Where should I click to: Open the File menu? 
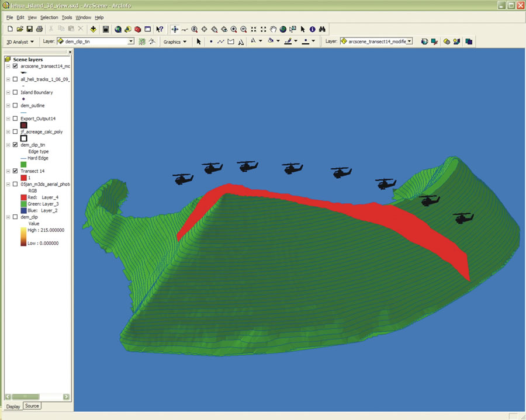(x=10, y=18)
